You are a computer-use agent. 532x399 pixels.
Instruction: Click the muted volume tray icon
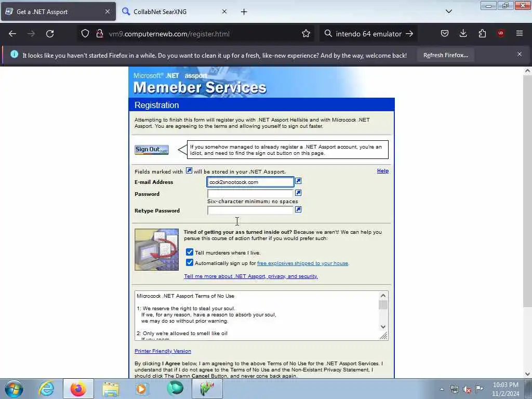(x=467, y=389)
